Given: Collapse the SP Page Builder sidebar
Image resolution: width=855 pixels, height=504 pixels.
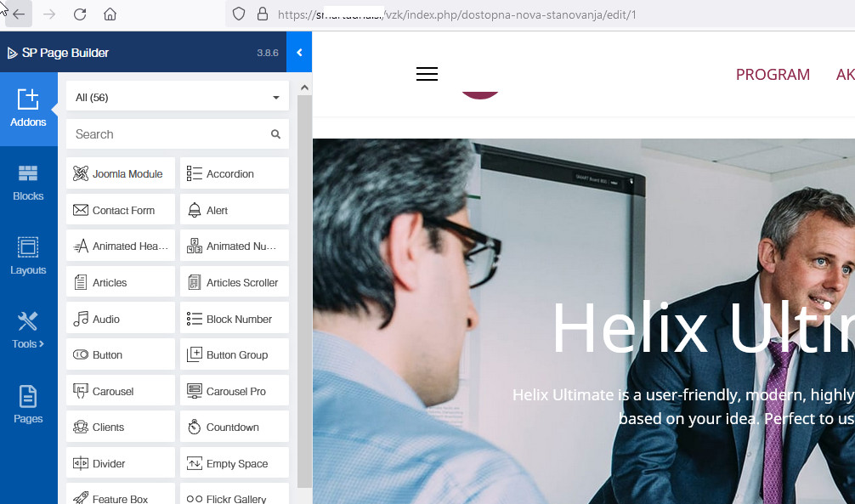Looking at the screenshot, I should pos(299,53).
